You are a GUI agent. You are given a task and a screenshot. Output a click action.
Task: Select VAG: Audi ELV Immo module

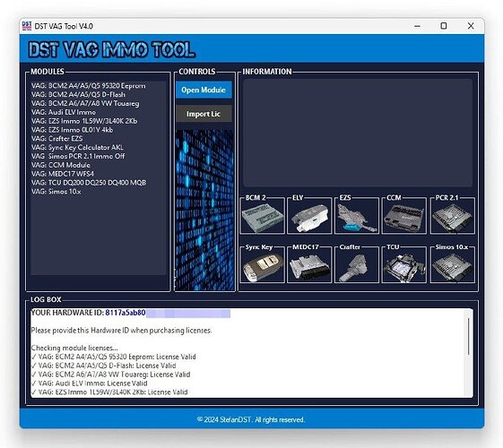pyautogui.click(x=64, y=112)
